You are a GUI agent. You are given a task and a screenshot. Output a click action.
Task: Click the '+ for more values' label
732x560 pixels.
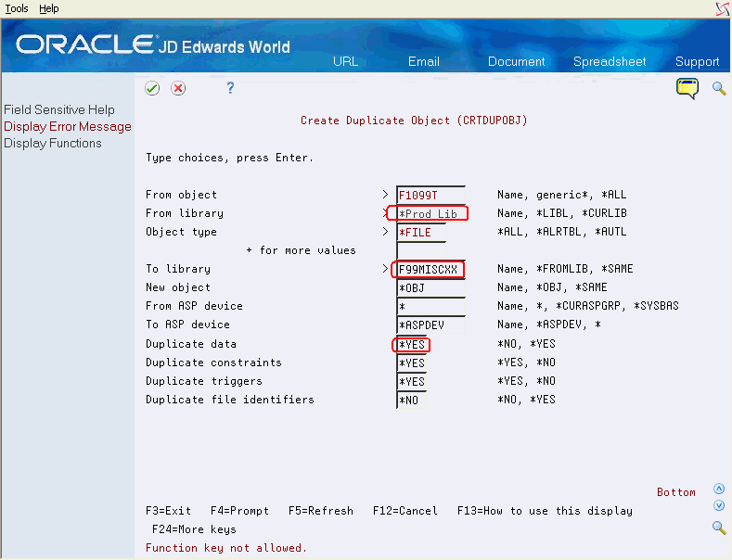(301, 250)
